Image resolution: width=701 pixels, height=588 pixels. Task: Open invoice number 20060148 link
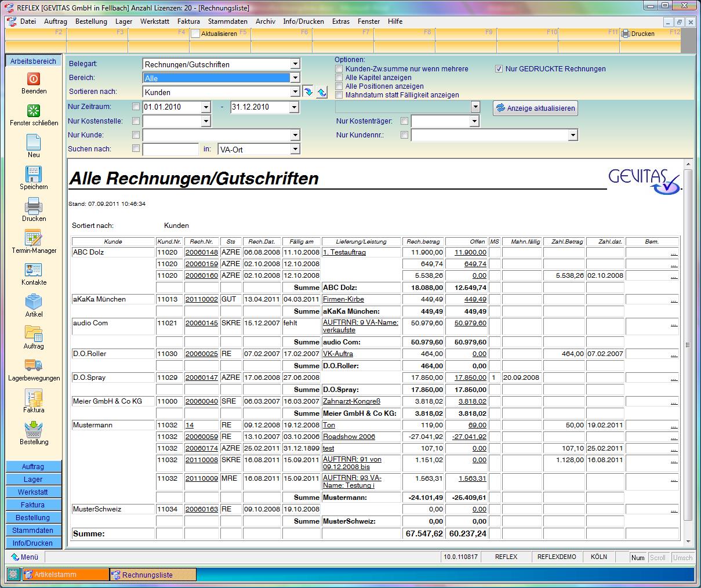[x=202, y=252]
